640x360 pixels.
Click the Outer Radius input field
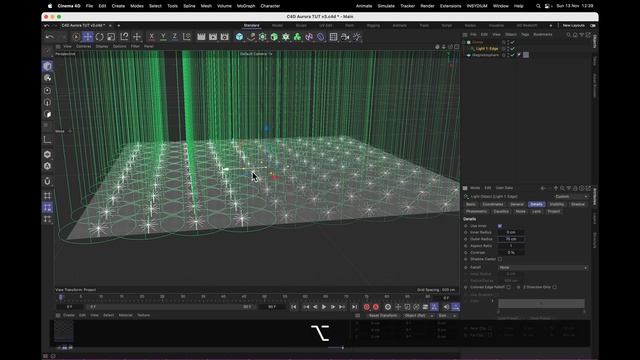(x=511, y=239)
